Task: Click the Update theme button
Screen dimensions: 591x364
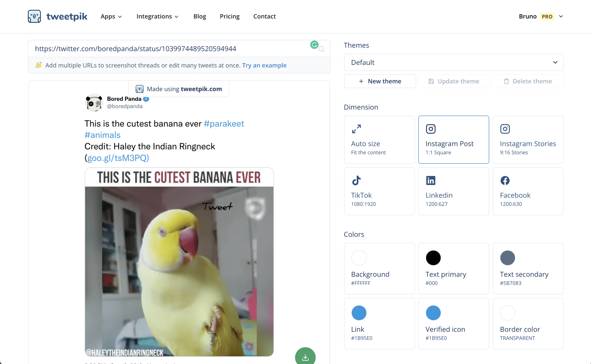Action: (454, 81)
